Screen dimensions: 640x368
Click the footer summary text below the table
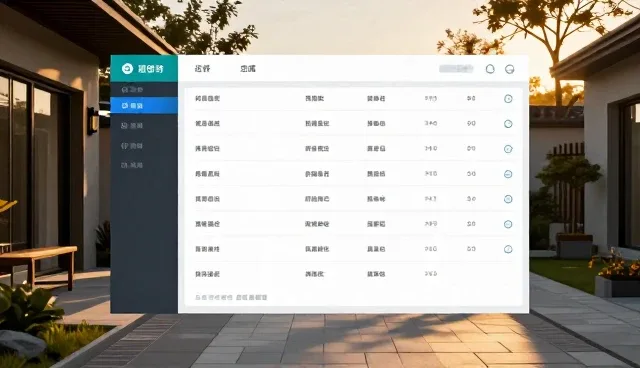(x=231, y=297)
